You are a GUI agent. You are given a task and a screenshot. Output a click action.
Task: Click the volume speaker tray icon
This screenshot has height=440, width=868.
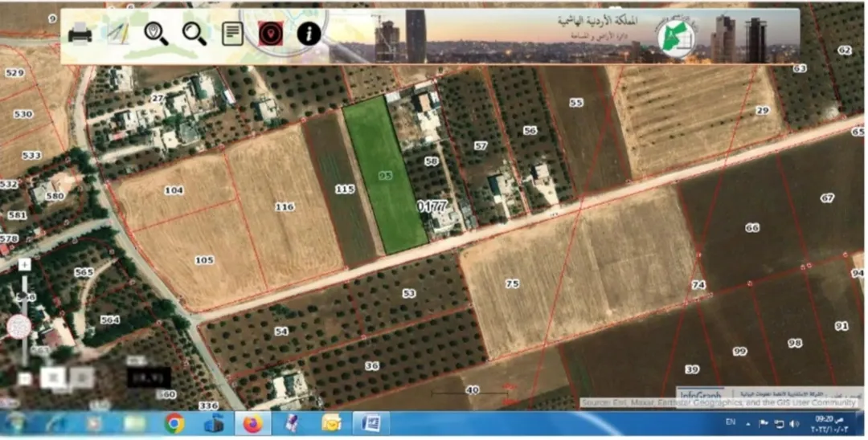point(794,424)
